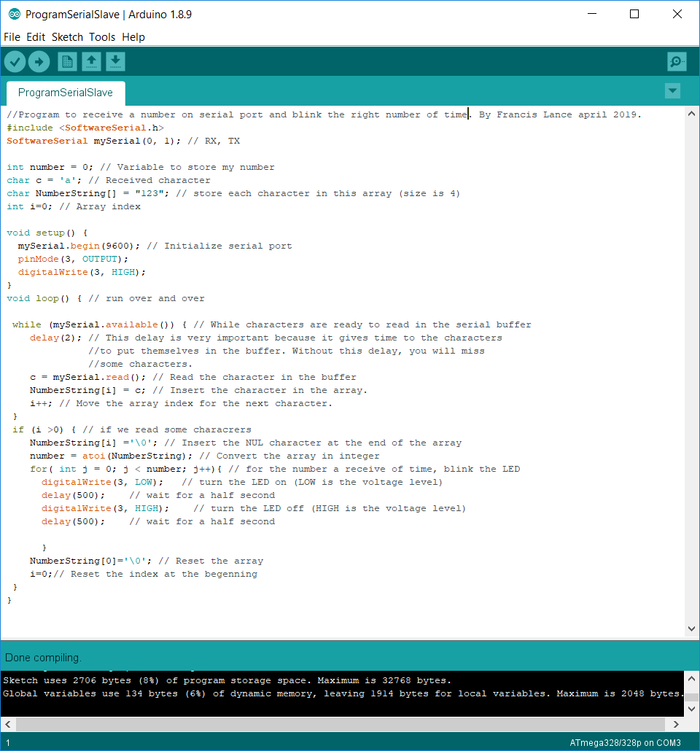The width and height of the screenshot is (700, 751).
Task: Save the sketch with the Save icon
Action: (115, 62)
